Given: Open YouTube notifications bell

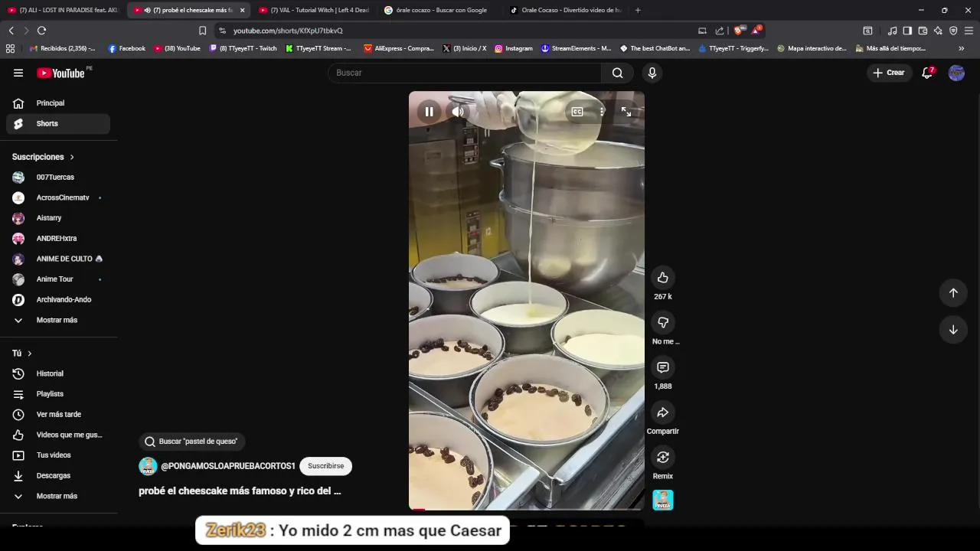Looking at the screenshot, I should [x=927, y=73].
